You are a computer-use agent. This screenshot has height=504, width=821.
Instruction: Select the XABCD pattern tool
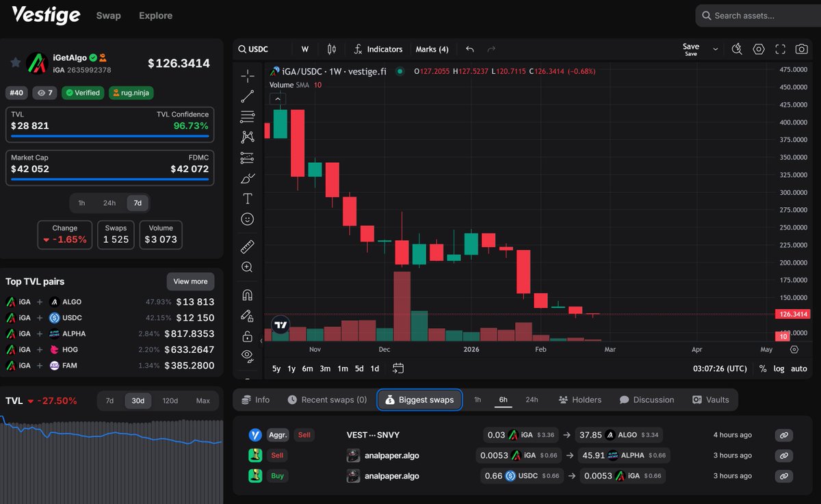(247, 137)
